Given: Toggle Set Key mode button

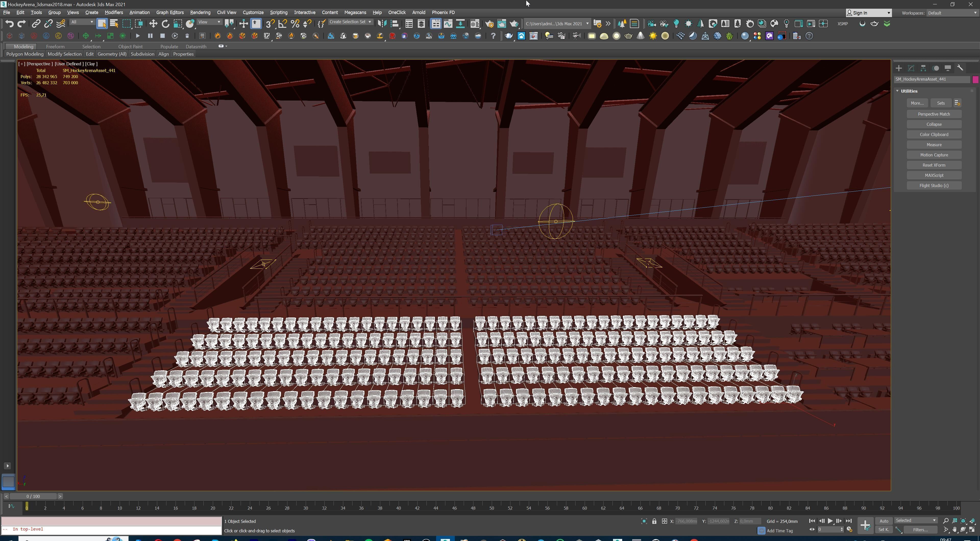Looking at the screenshot, I should (884, 530).
